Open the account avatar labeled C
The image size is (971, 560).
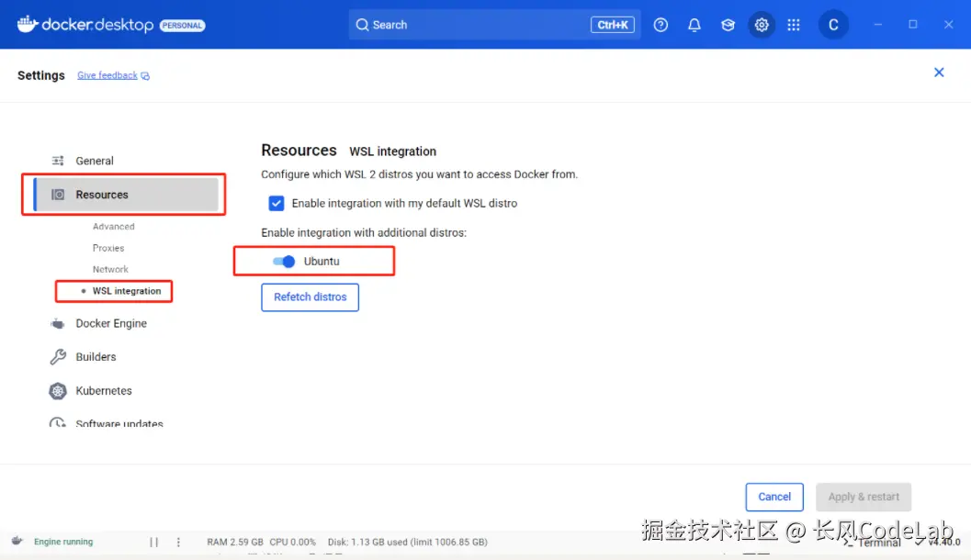833,25
